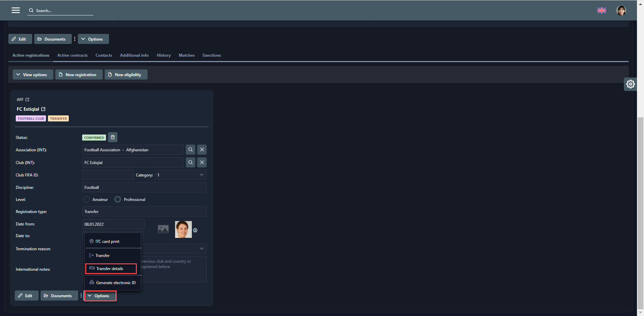Click the New eligibility button
Viewport: 644px width, 316px height.
(x=126, y=75)
